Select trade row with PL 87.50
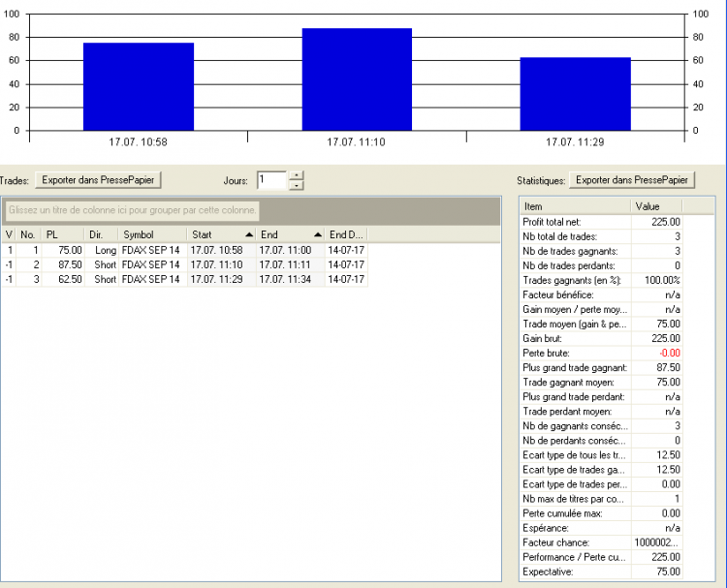Screen dimensions: 727x588 pos(184,265)
